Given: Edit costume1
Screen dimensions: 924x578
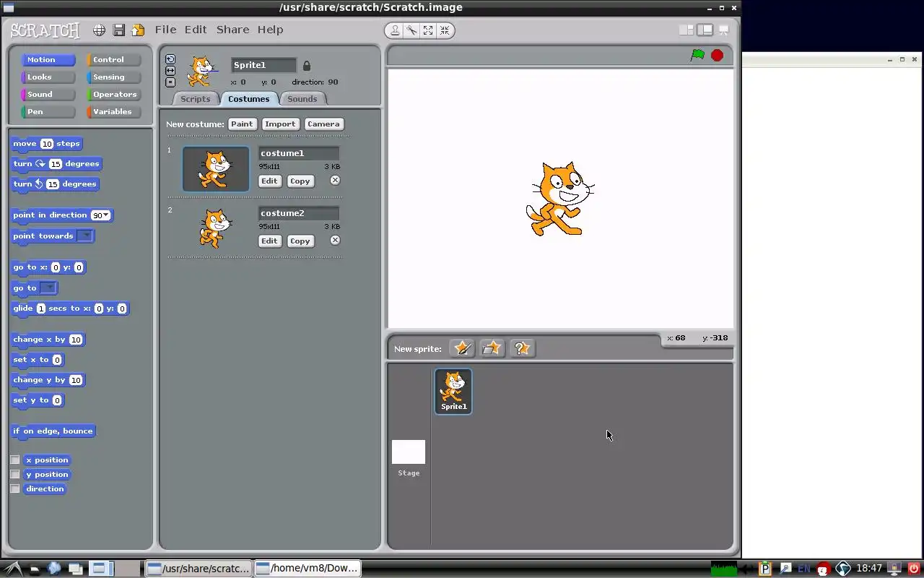Looking at the screenshot, I should coord(269,181).
